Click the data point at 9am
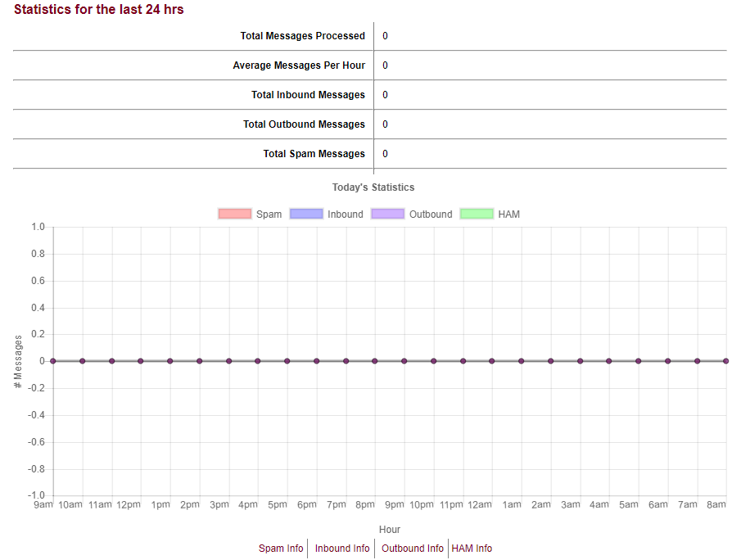 [x=53, y=361]
